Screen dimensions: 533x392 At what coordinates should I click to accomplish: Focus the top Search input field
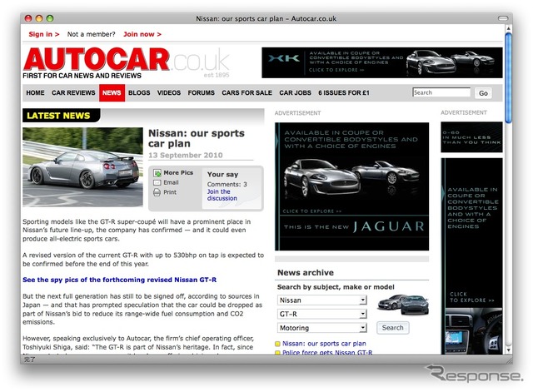click(x=441, y=92)
